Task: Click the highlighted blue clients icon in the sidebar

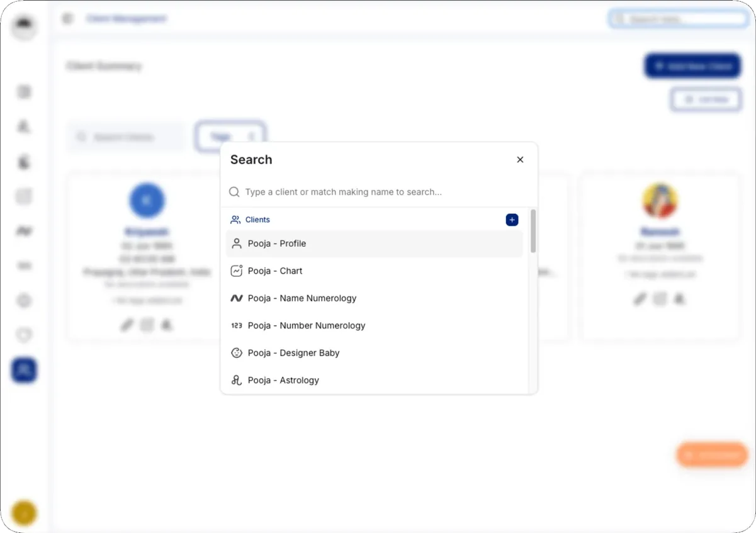Action: (x=25, y=370)
